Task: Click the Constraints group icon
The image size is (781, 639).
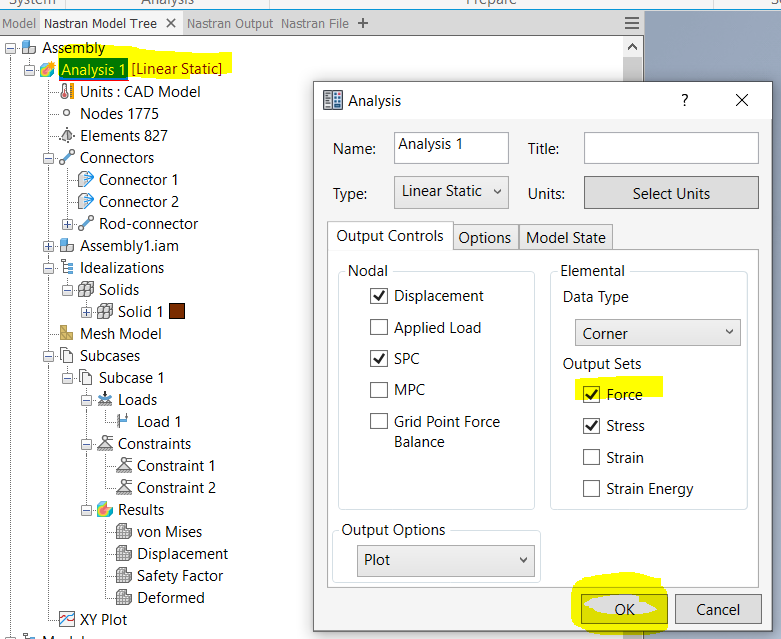Action: pos(105,443)
